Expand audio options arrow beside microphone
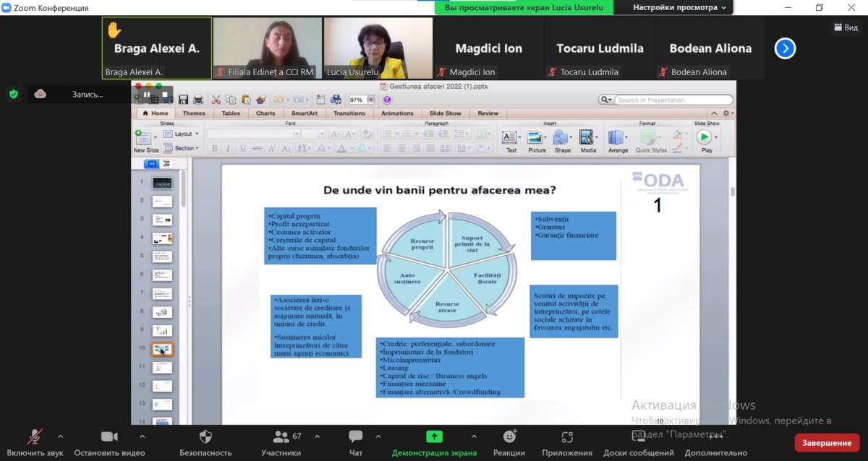The height and width of the screenshot is (461, 868). (x=60, y=436)
